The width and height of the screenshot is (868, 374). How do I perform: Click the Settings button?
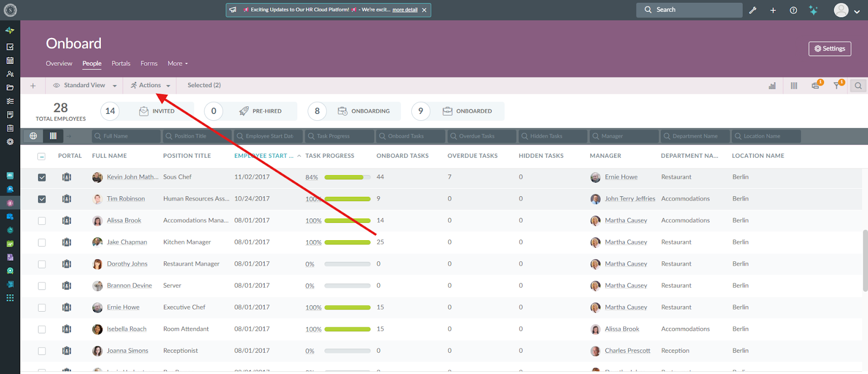coord(829,49)
